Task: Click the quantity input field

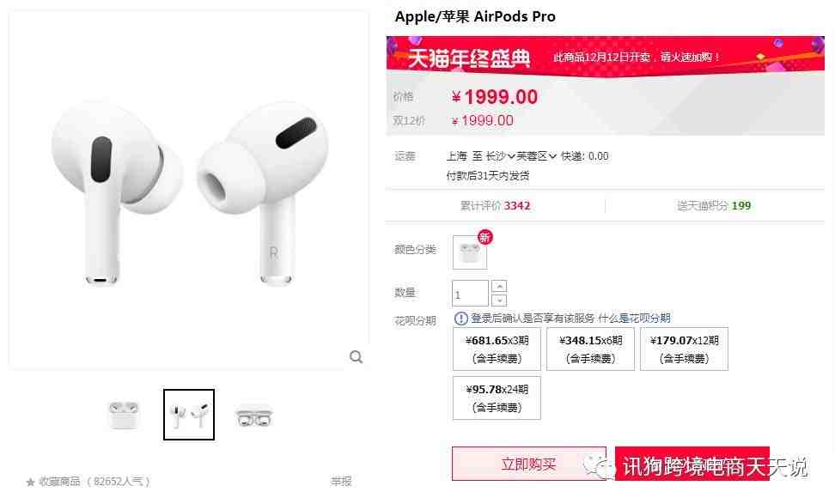Action: 470,294
